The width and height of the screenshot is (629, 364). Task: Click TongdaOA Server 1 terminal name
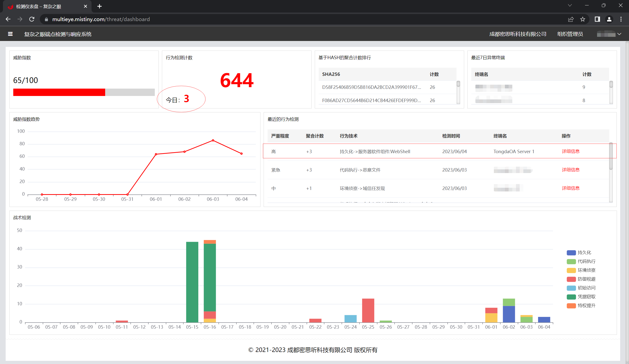click(x=514, y=152)
